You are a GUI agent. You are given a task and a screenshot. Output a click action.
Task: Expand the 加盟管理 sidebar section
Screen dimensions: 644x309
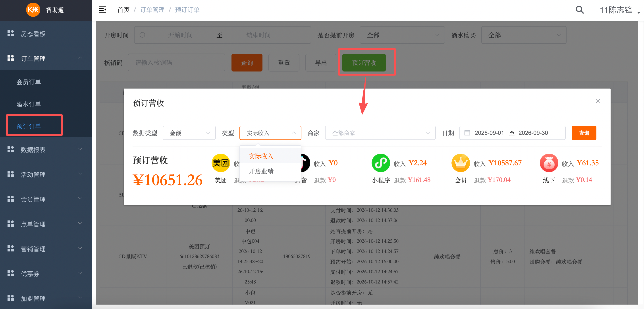click(46, 298)
